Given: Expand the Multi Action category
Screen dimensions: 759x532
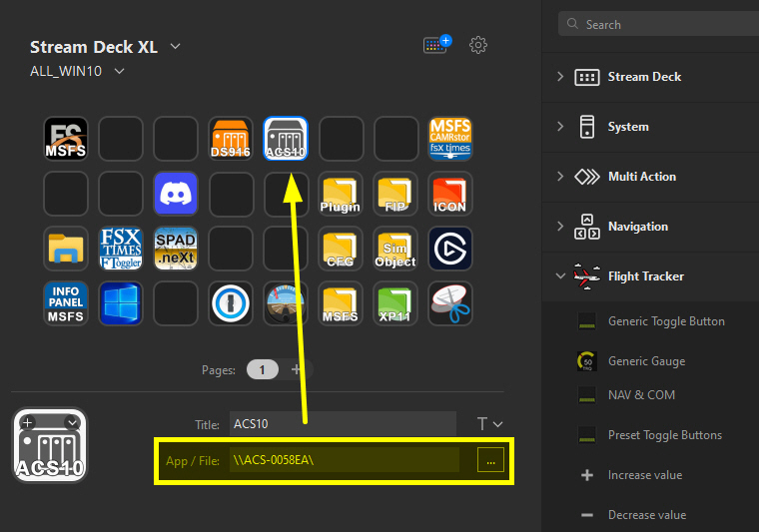Looking at the screenshot, I should click(x=560, y=177).
